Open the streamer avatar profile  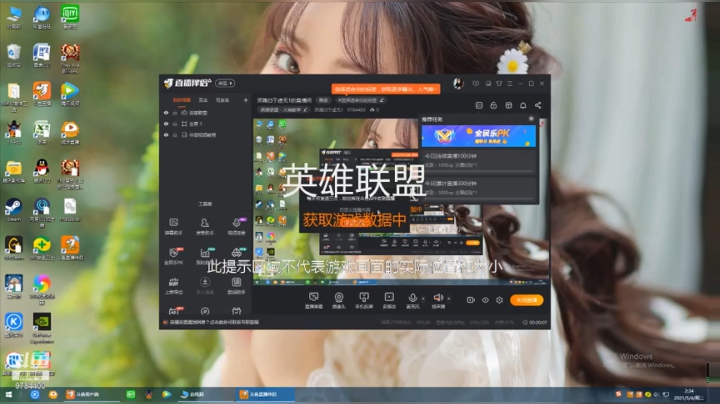[x=458, y=83]
